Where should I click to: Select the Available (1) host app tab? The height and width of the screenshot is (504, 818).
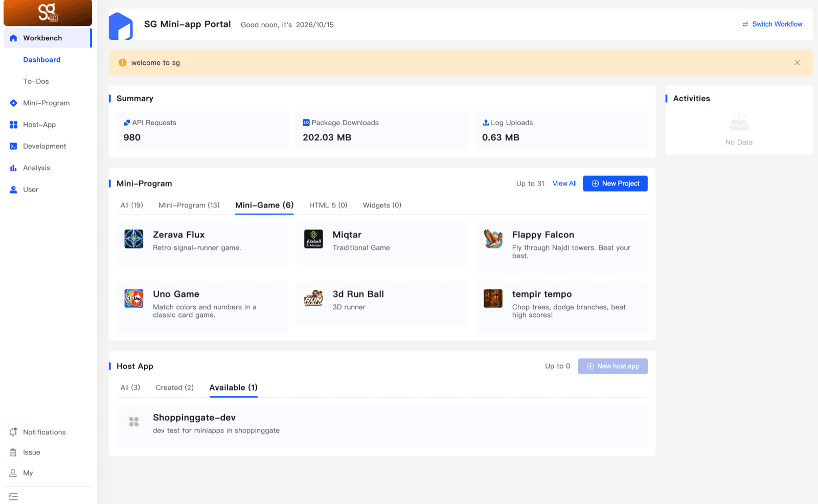[234, 387]
